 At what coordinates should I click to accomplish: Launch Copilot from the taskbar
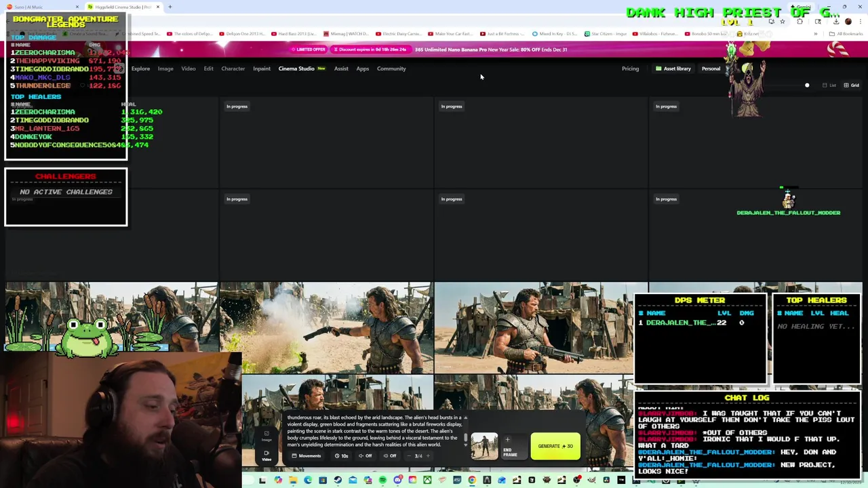(278, 481)
